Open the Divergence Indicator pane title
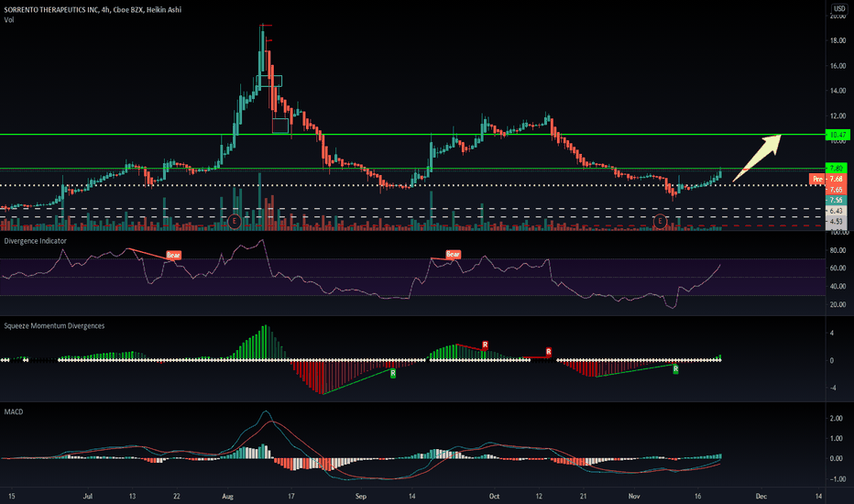Viewport: 854px width, 504px height. click(36, 241)
